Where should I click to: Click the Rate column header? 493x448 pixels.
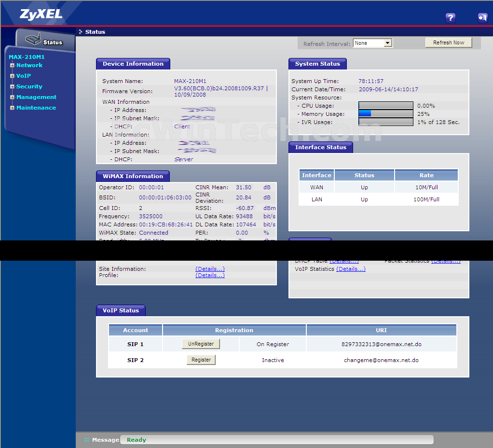point(426,175)
